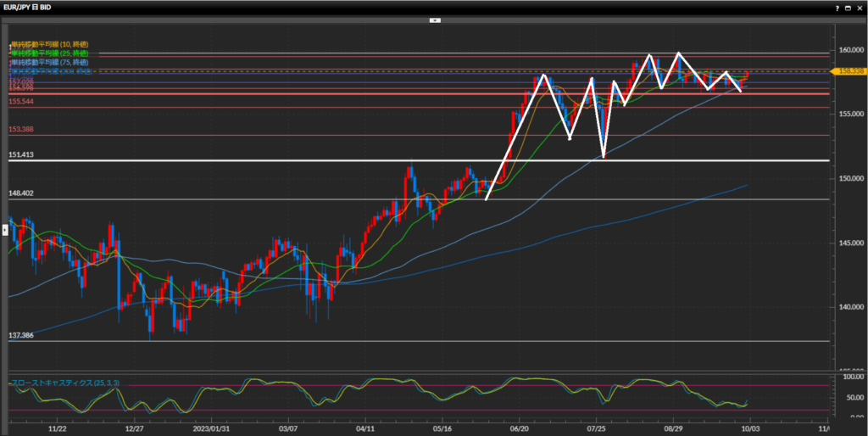Click the 06/20 date on time axis
This screenshot has height=436, width=868.
[x=519, y=428]
